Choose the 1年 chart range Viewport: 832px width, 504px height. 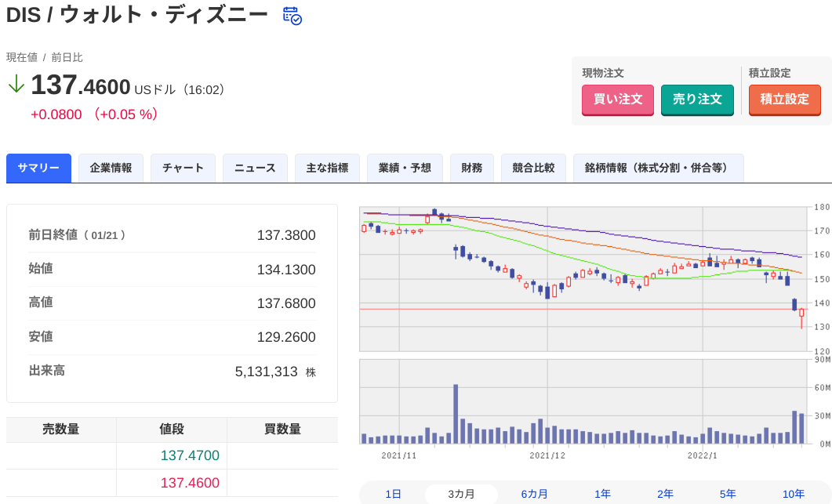tap(603, 494)
